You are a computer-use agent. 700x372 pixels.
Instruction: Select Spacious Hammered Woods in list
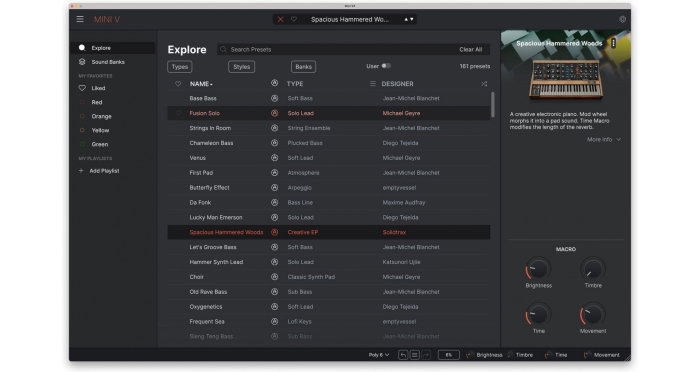[x=329, y=232]
